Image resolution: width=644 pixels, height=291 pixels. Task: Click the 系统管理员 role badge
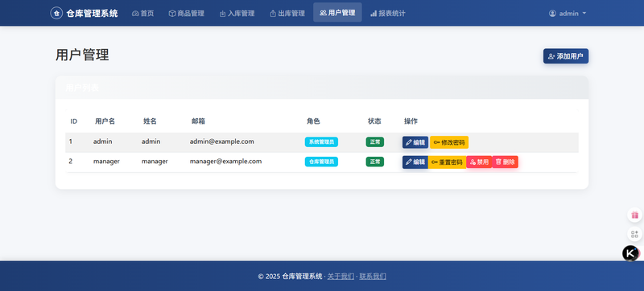[x=321, y=141]
